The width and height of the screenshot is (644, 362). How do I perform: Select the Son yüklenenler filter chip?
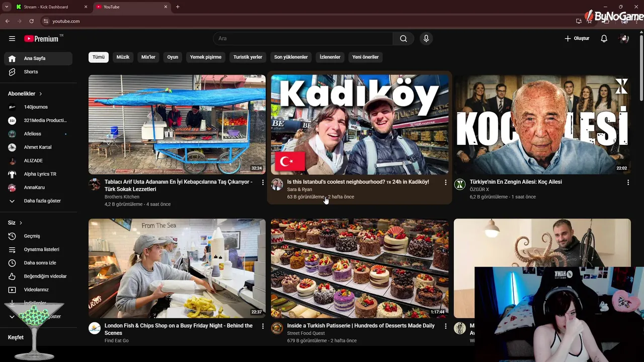tap(291, 57)
